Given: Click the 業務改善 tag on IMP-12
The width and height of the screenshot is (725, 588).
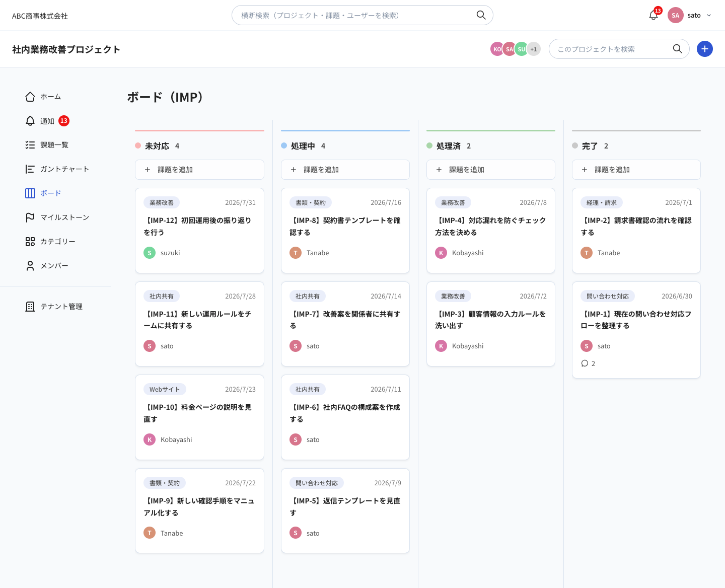Looking at the screenshot, I should 162,202.
